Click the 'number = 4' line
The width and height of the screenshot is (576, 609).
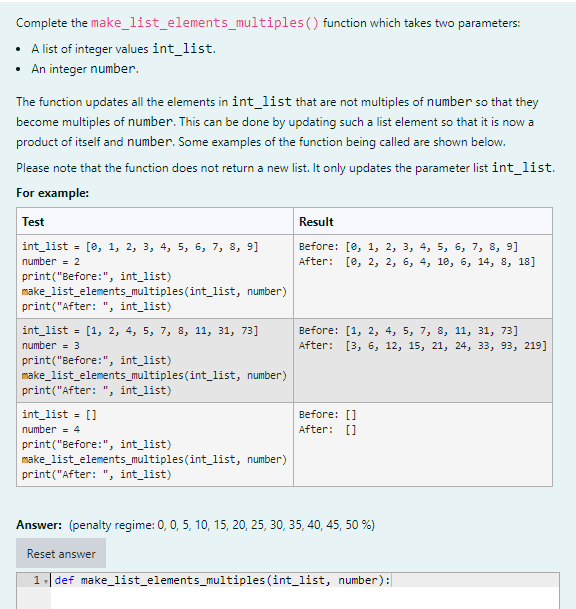(x=51, y=429)
